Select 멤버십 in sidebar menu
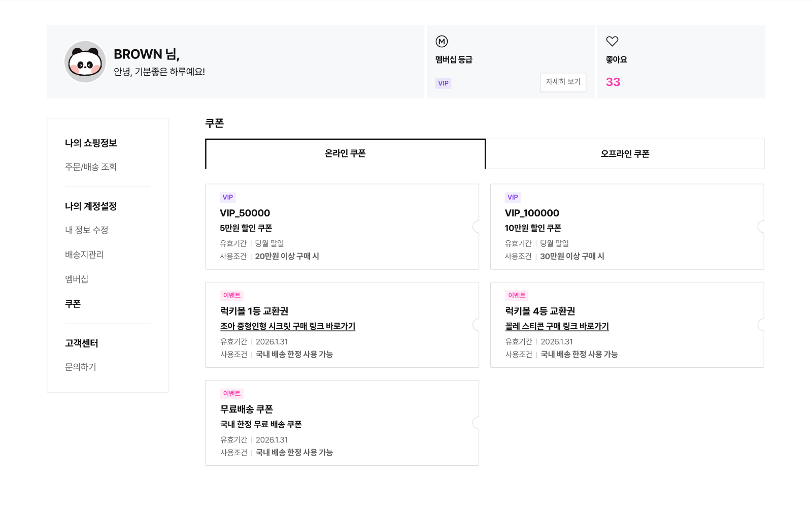 pyautogui.click(x=77, y=279)
